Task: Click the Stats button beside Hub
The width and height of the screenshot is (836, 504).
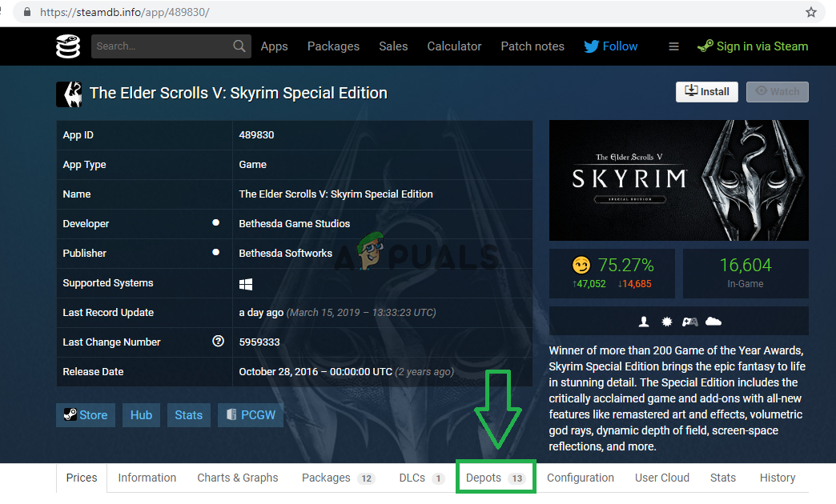Action: click(189, 415)
